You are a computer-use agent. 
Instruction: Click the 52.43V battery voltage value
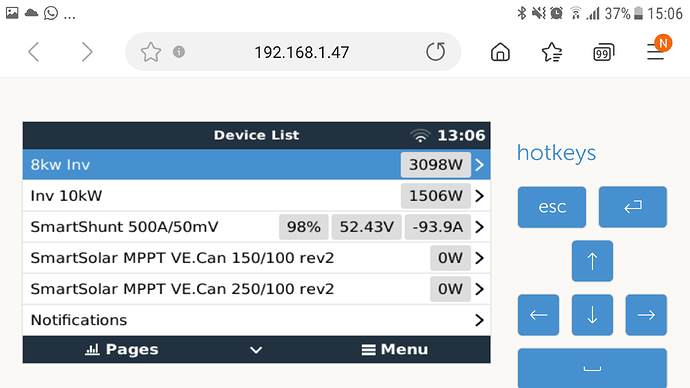(367, 227)
